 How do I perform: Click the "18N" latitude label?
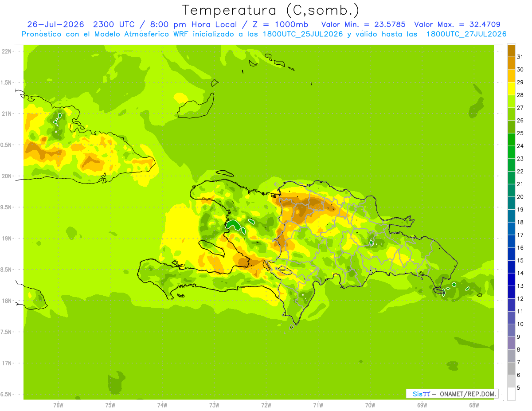click(x=7, y=301)
